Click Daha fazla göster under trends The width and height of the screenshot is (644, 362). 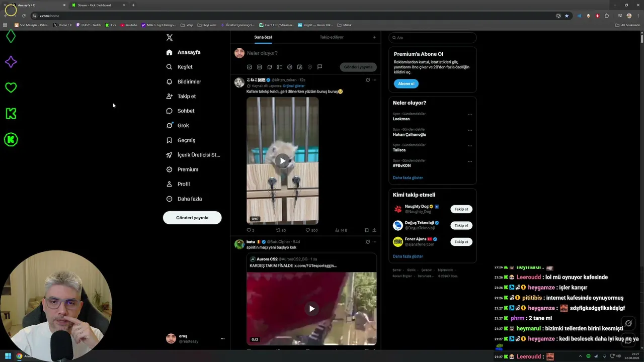coord(408,178)
